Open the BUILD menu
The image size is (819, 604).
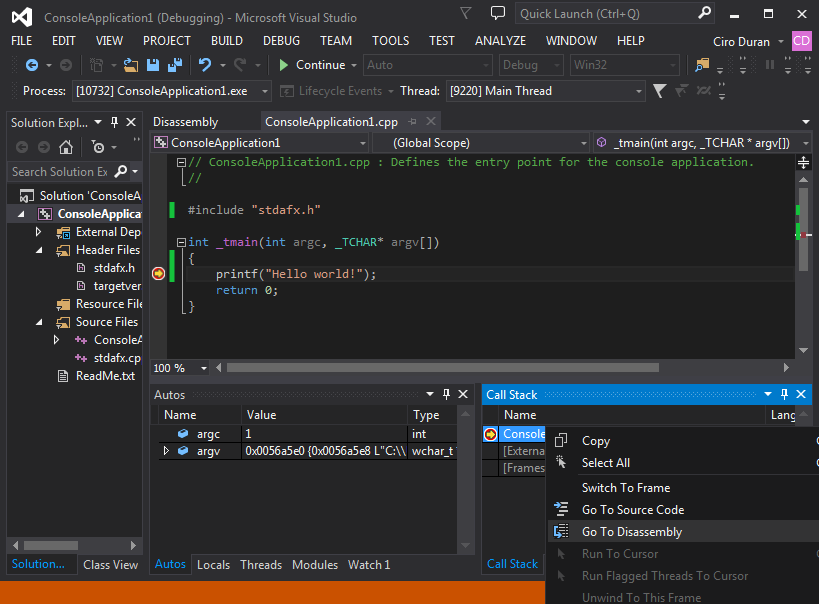[227, 41]
